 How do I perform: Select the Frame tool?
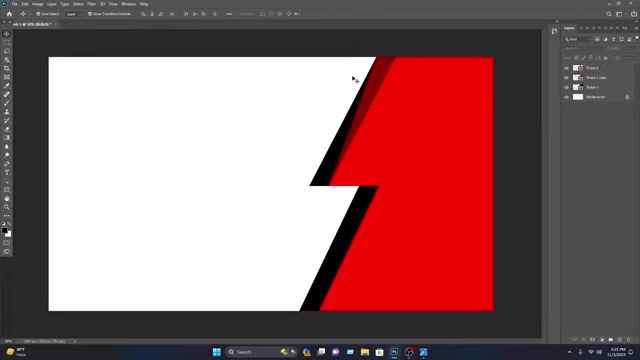7,77
